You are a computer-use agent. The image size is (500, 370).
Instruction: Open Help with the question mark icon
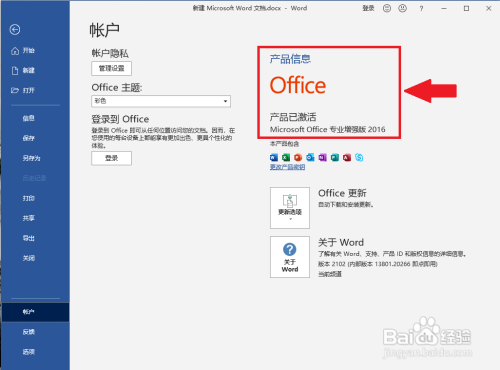point(421,9)
